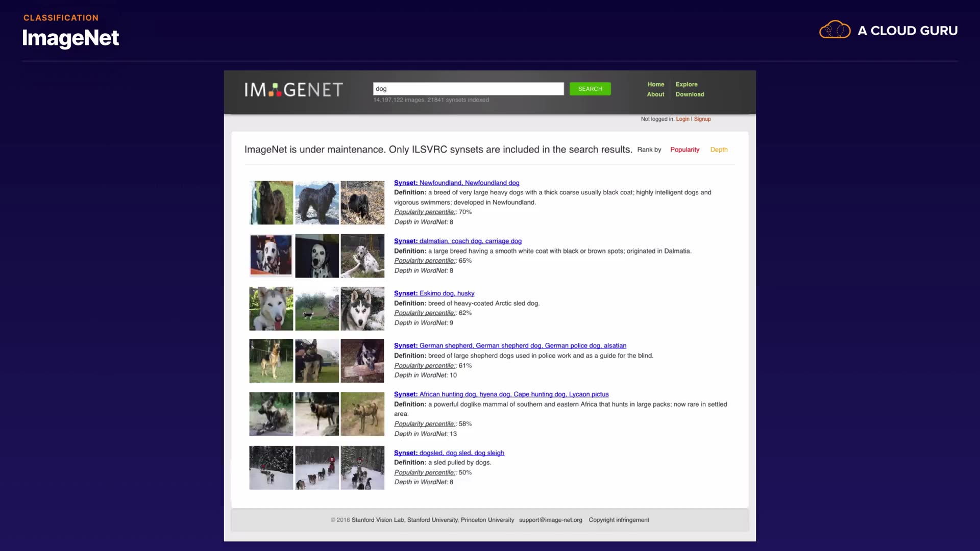Open the Download page
Screen dimensions: 980x551
click(x=690, y=94)
